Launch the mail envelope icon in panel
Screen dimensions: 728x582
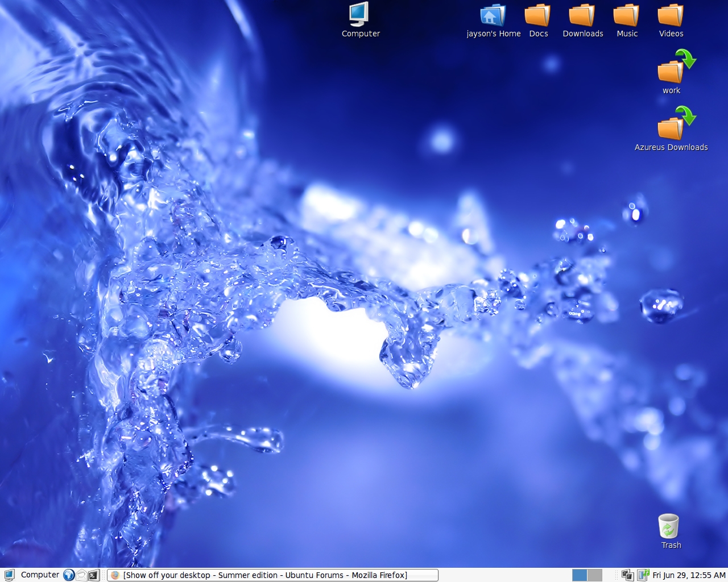point(81,575)
